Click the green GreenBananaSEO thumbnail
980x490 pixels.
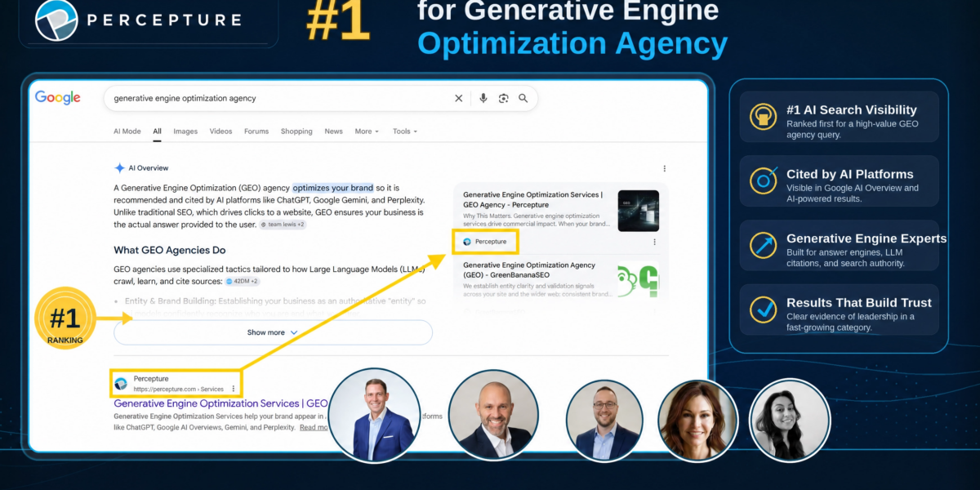(x=639, y=281)
